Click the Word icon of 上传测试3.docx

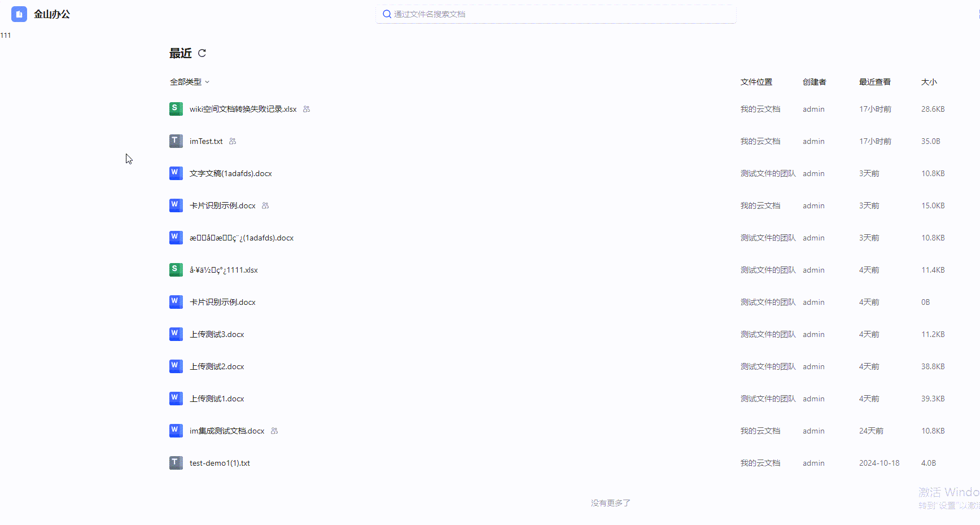(x=176, y=334)
